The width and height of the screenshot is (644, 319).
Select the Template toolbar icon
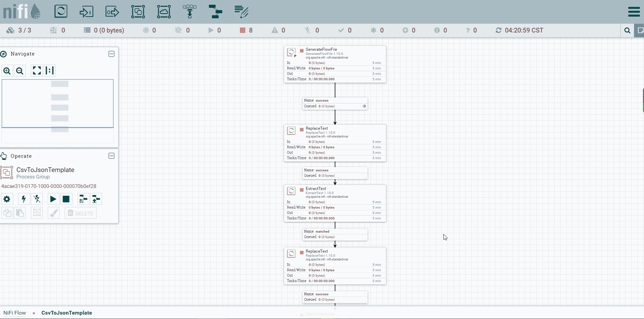(x=215, y=12)
